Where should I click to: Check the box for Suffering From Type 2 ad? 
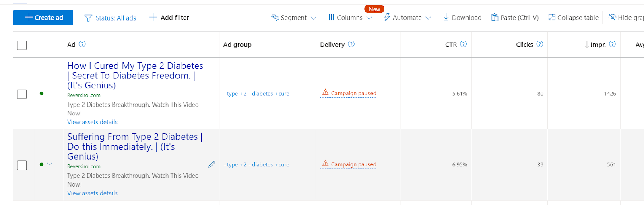tap(22, 165)
